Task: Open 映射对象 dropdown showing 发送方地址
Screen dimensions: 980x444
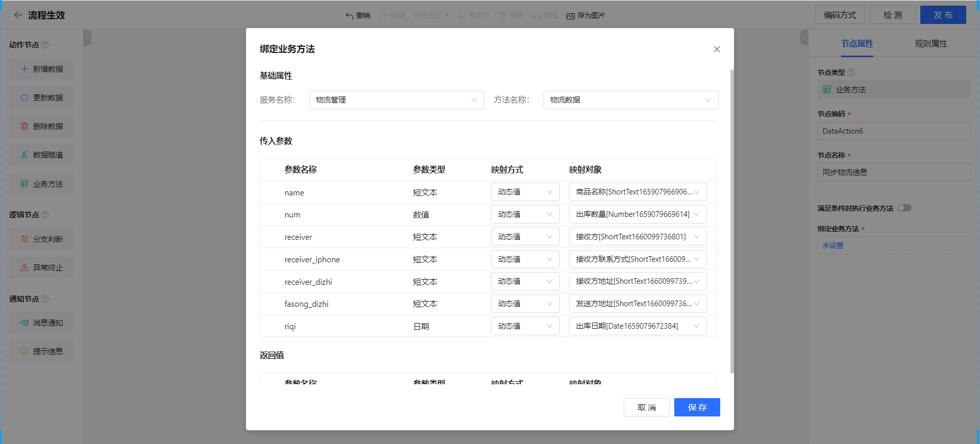Action: tap(638, 304)
